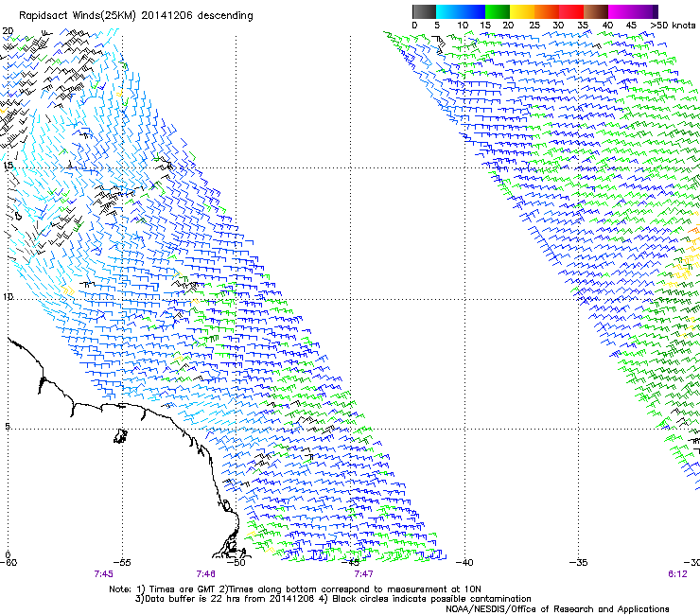The image size is (700, 615).
Task: Click the '15' latitude label on the left axis
Action: click(8, 166)
